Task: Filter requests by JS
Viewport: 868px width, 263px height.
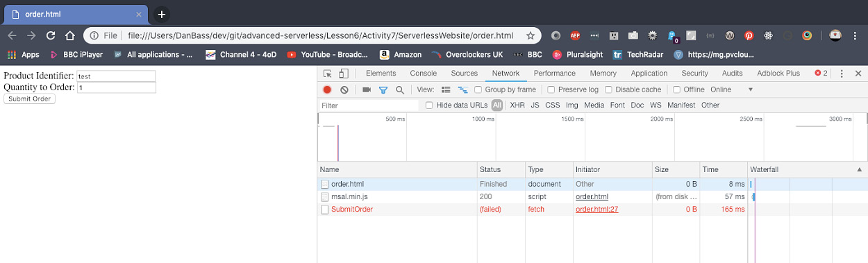Action: (535, 105)
